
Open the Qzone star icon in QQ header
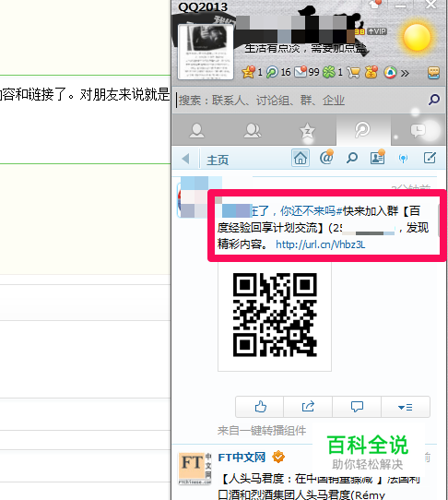(249, 72)
